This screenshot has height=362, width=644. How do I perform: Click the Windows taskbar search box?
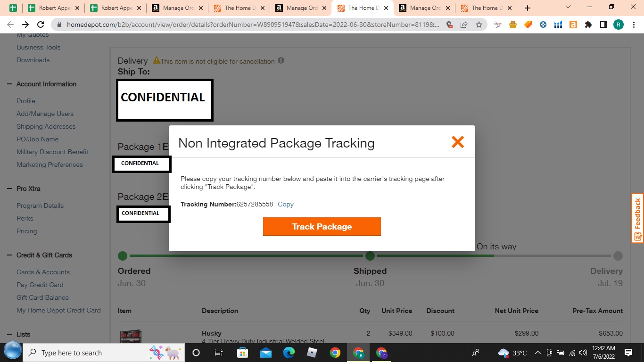click(x=104, y=353)
